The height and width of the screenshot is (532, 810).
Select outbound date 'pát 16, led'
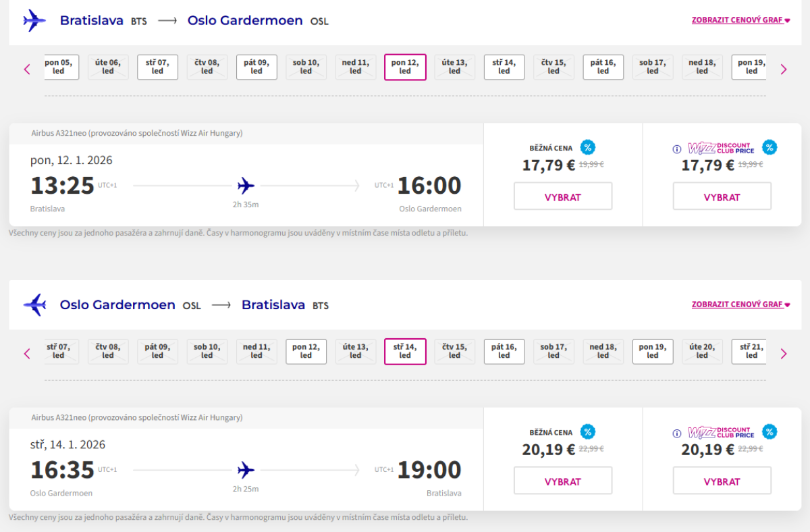(x=603, y=67)
